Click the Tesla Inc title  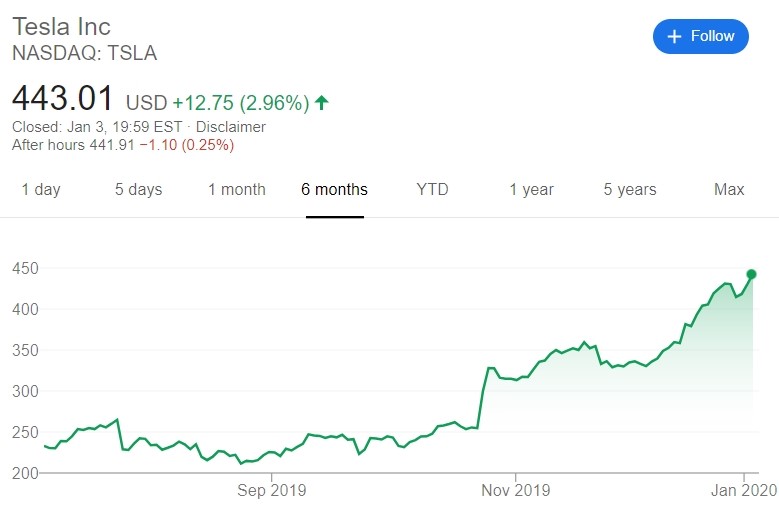[61, 26]
